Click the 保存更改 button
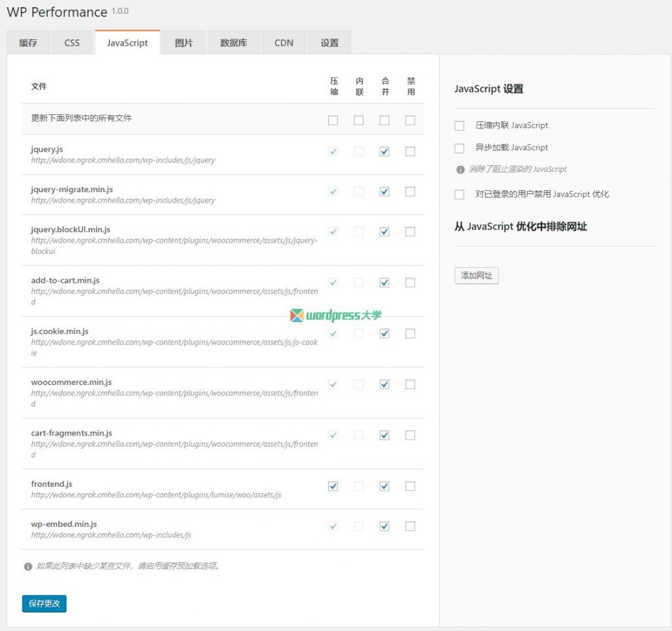 (44, 603)
